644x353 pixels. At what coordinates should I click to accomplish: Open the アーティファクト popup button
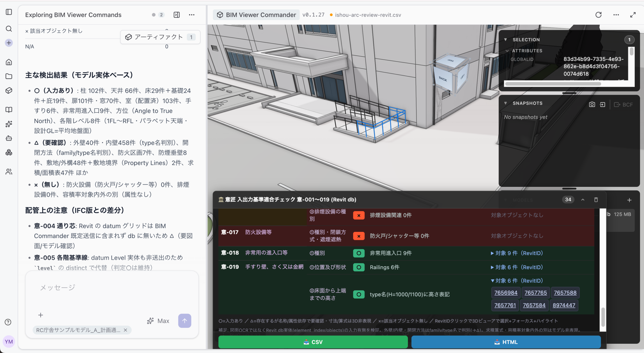160,37
